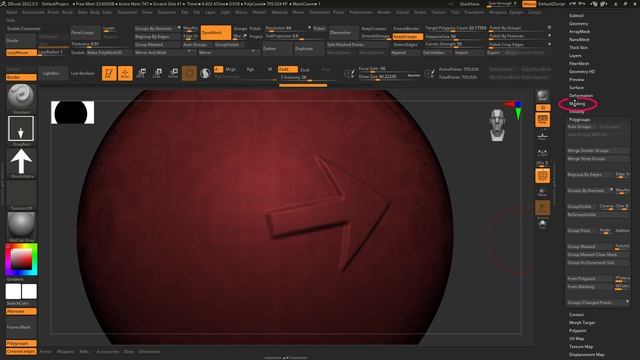Select the Edit mode icon
The width and height of the screenshot is (640, 360).
click(109, 73)
